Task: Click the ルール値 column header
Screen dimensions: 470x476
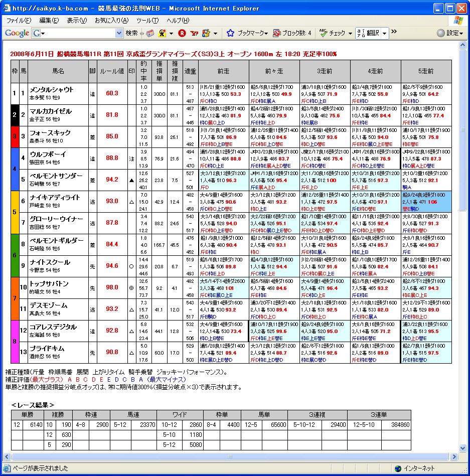Action: pyautogui.click(x=112, y=71)
